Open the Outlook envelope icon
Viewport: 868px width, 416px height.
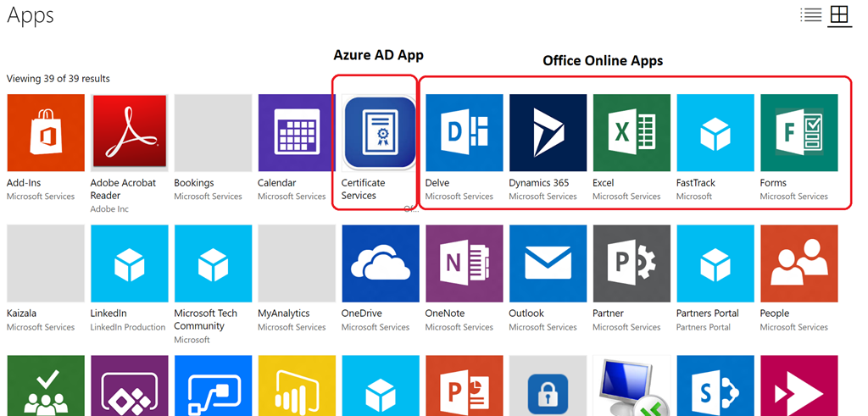pyautogui.click(x=548, y=263)
